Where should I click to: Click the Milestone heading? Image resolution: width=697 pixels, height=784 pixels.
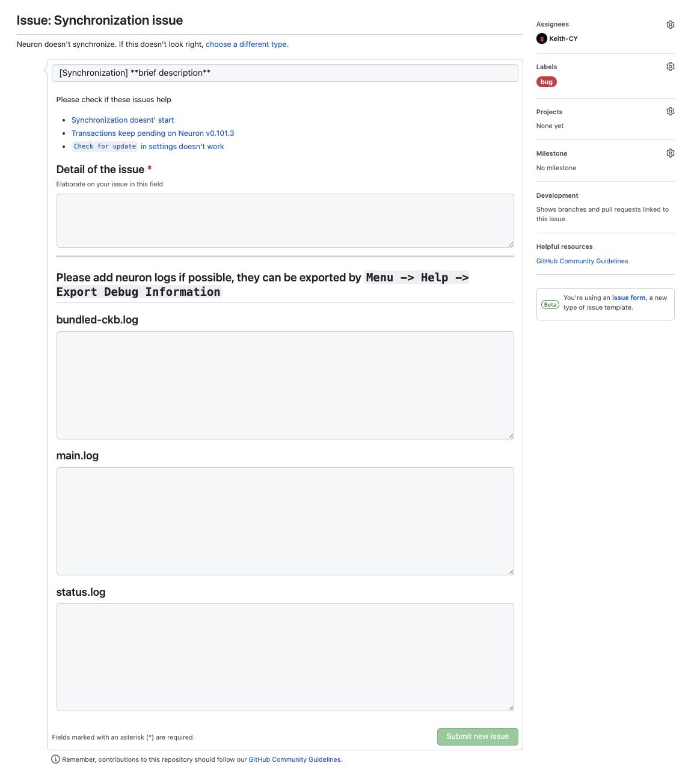pos(552,153)
